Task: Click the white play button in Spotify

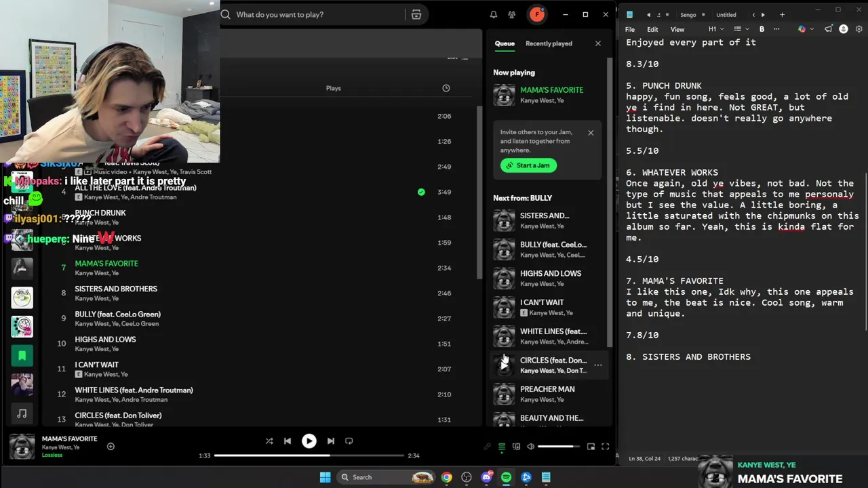Action: point(309,441)
